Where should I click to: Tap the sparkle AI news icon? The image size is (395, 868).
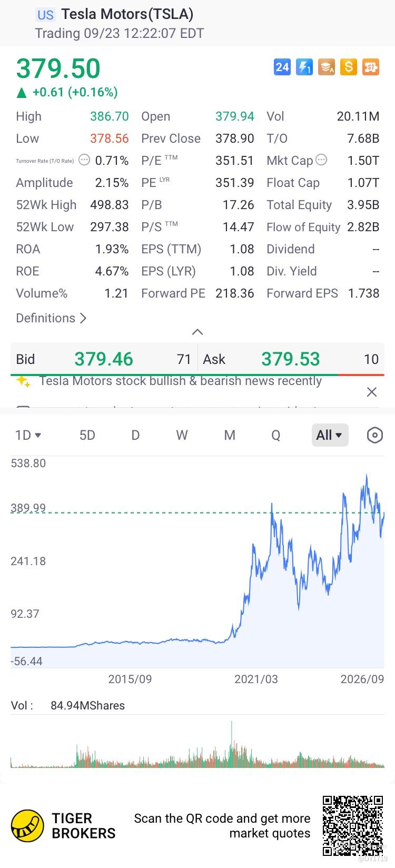[x=23, y=382]
